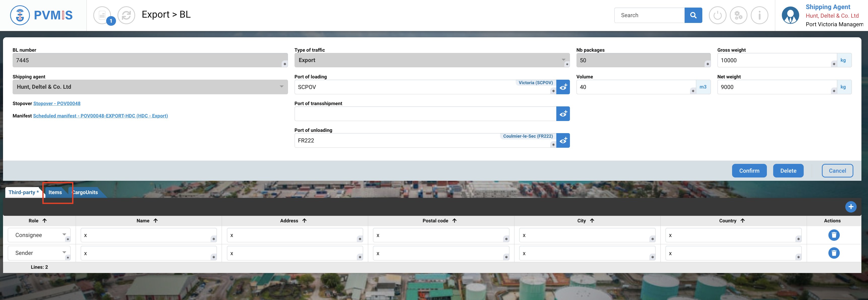The image size is (868, 300).
Task: Click eye icon beside Port of transshipment
Action: [x=563, y=114]
